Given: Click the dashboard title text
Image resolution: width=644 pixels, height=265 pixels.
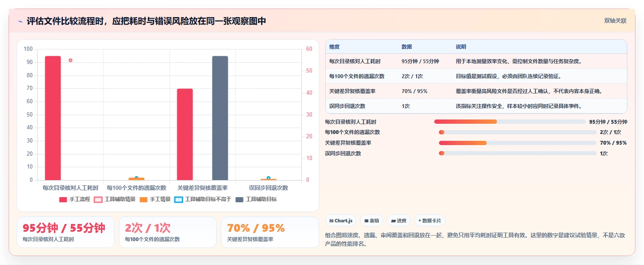Looking at the screenshot, I should click(x=146, y=21).
